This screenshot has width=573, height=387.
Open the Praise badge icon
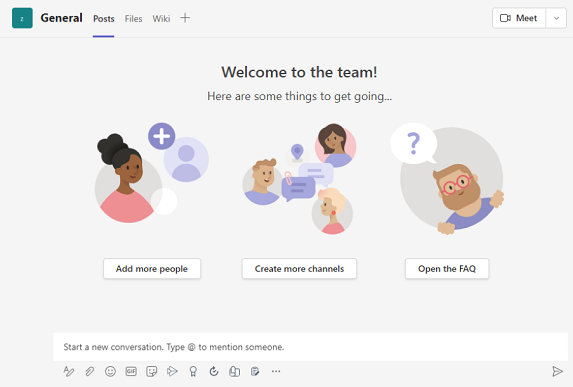tap(193, 371)
